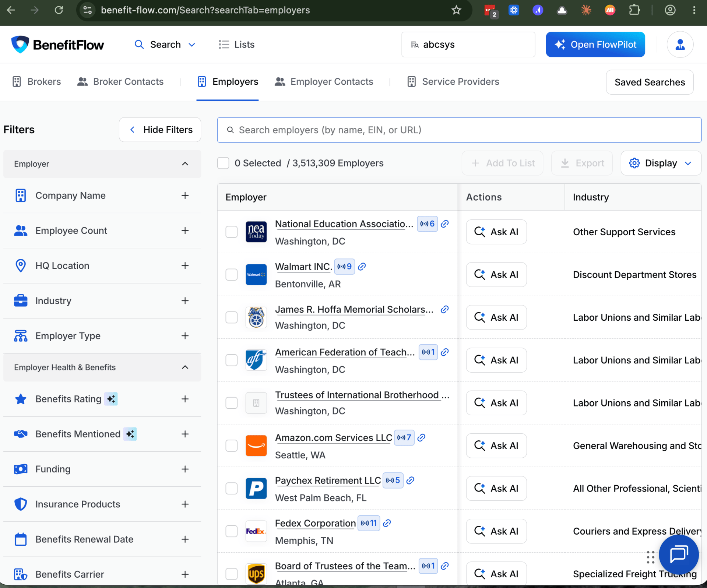Select James R. Hoffa Memorial row checkbox
The image size is (707, 588).
232,317
